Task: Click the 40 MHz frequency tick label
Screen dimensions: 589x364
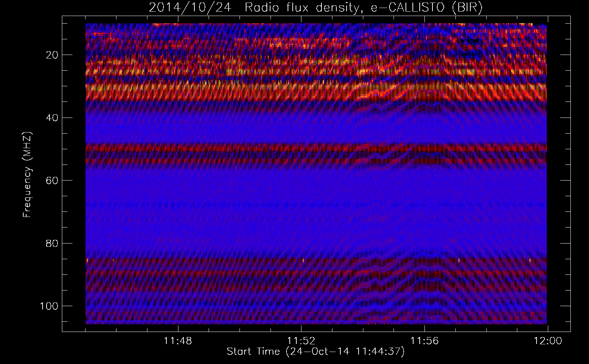Action: 52,118
